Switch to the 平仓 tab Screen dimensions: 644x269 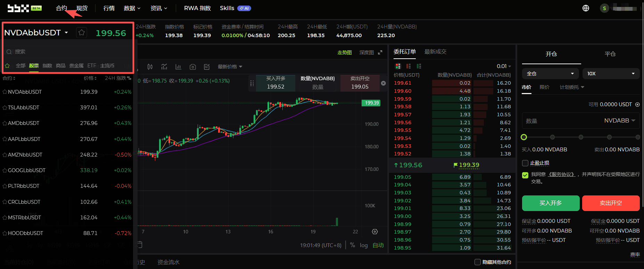(610, 54)
